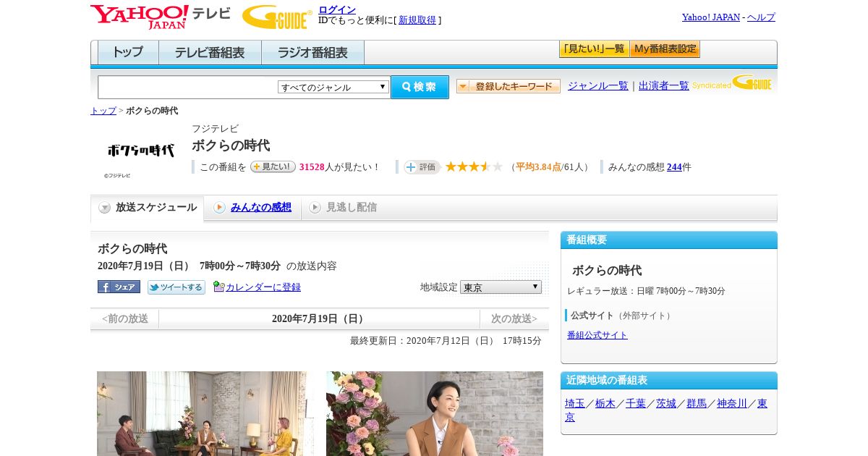Image resolution: width=868 pixels, height=456 pixels.
Task: Go to 次の放送> next broadcast
Action: [514, 319]
